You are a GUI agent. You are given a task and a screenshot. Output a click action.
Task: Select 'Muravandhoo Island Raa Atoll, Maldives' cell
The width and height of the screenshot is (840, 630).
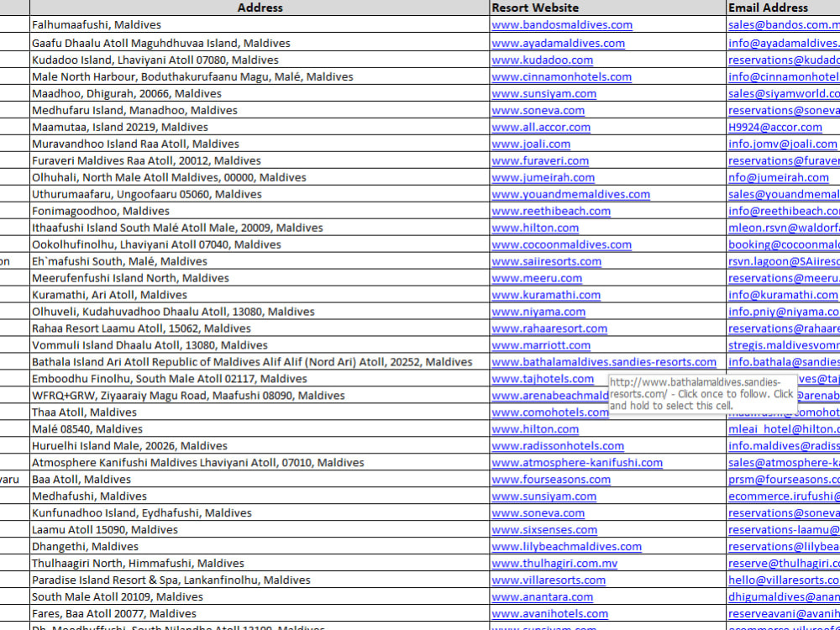point(260,144)
